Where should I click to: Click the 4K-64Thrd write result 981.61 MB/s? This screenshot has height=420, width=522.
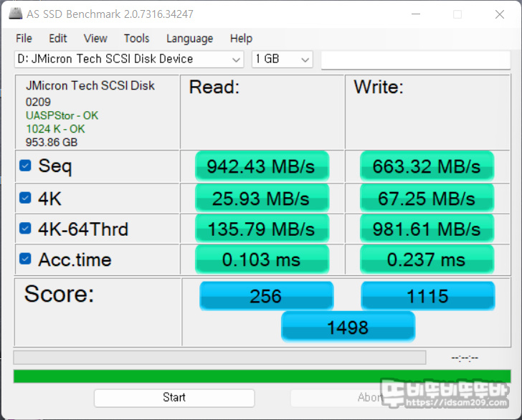tap(427, 229)
